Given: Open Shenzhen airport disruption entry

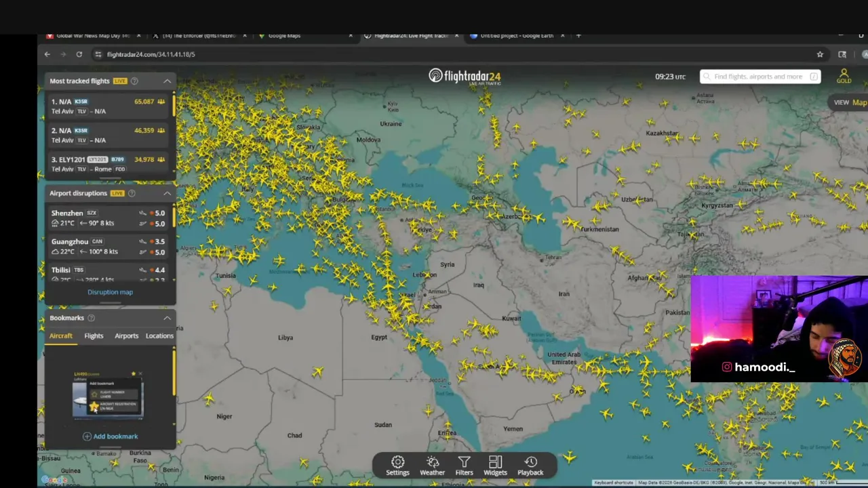Looking at the screenshot, I should (x=108, y=218).
